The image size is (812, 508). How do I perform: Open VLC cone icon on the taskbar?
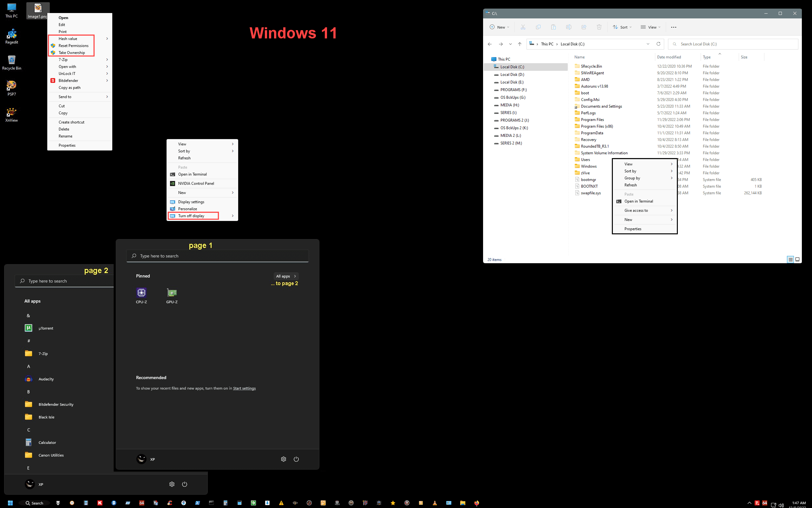click(435, 503)
